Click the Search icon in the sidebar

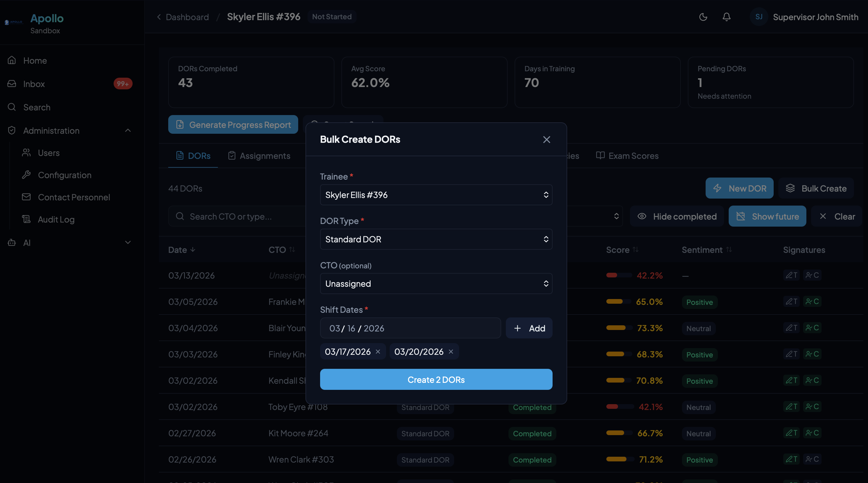click(11, 107)
